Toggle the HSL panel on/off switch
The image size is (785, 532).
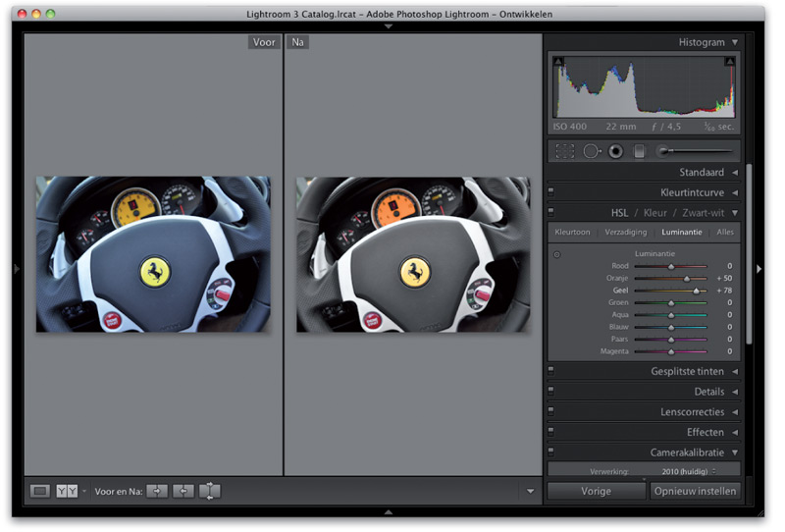point(551,211)
